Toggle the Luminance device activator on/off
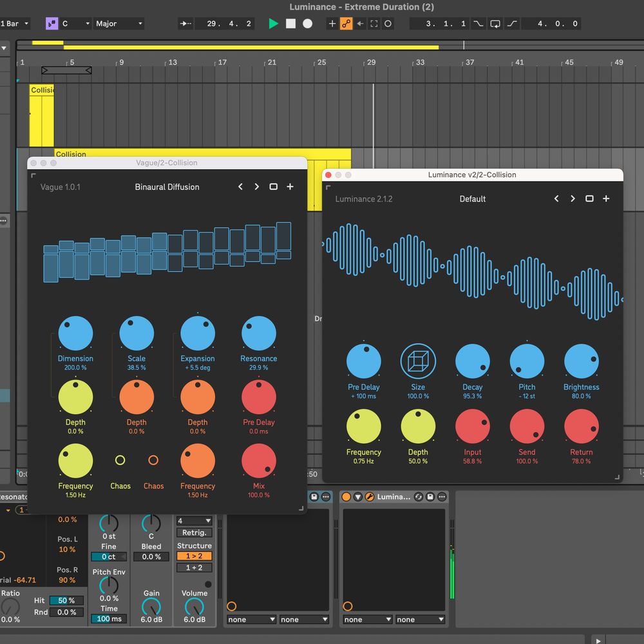644x644 pixels. [346, 497]
